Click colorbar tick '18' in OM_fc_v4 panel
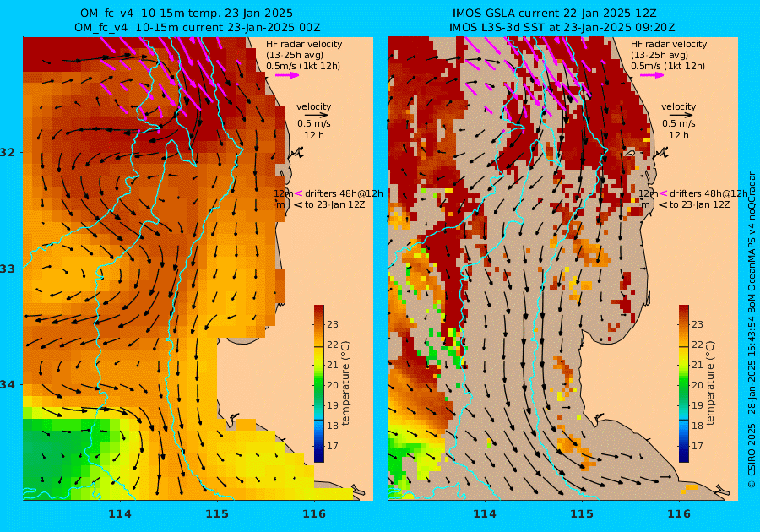Image resolution: width=760 pixels, height=532 pixels. pos(333,426)
